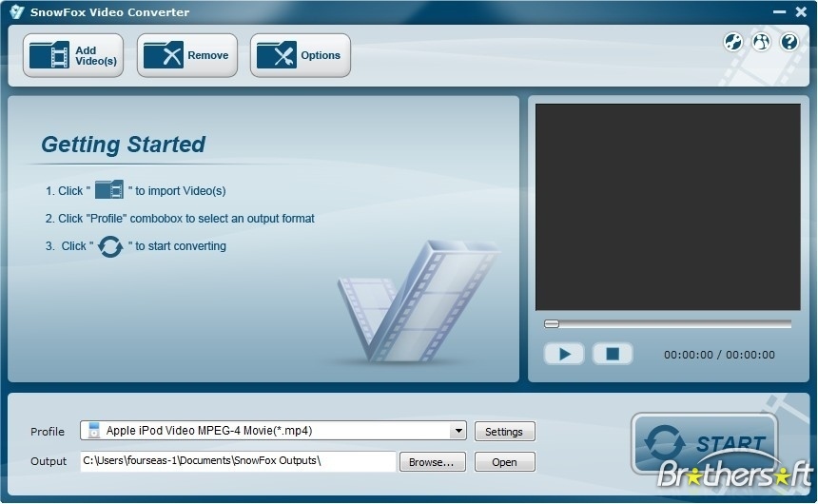The image size is (818, 504).
Task: Click the SnowFox logo in title bar
Action: point(17,11)
